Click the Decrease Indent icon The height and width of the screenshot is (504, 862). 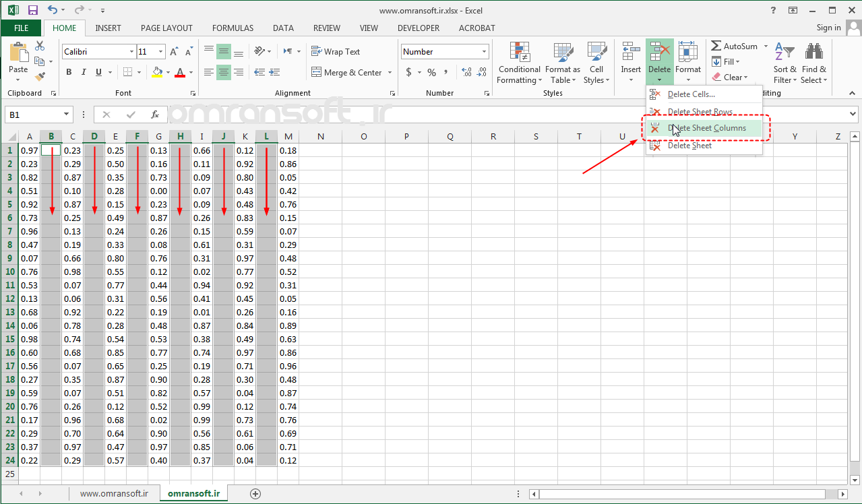pyautogui.click(x=259, y=72)
